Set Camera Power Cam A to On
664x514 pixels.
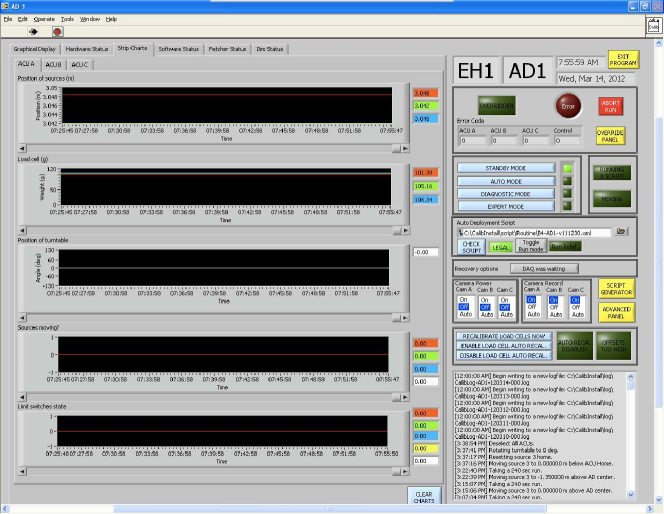[464, 299]
